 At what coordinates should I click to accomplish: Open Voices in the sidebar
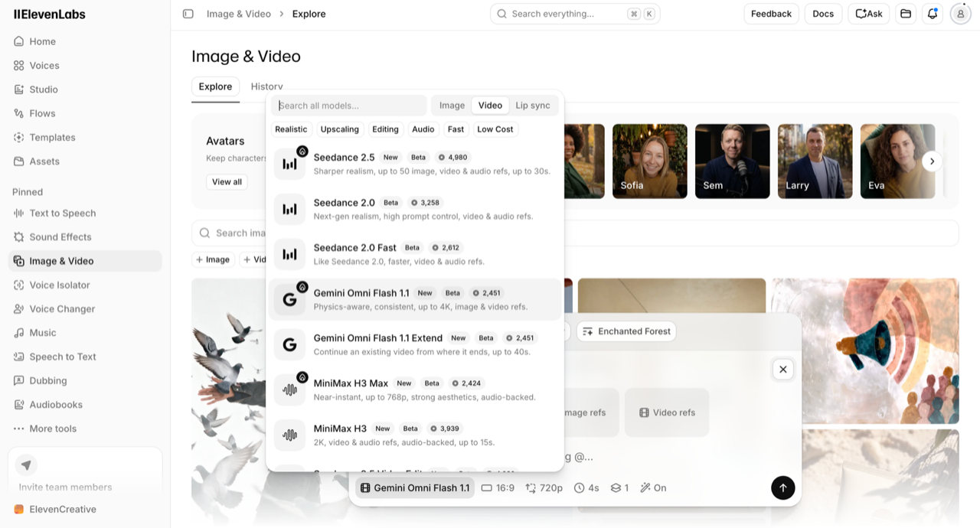click(85, 66)
